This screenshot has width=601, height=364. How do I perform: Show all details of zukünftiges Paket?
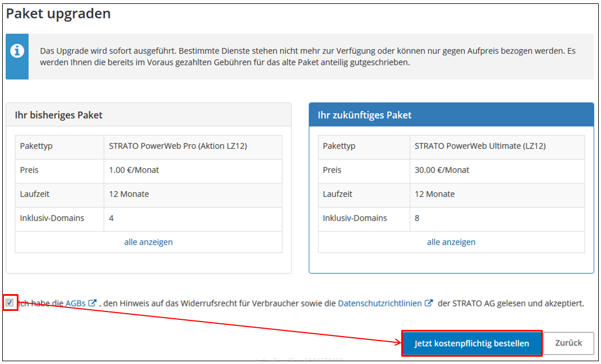point(451,242)
